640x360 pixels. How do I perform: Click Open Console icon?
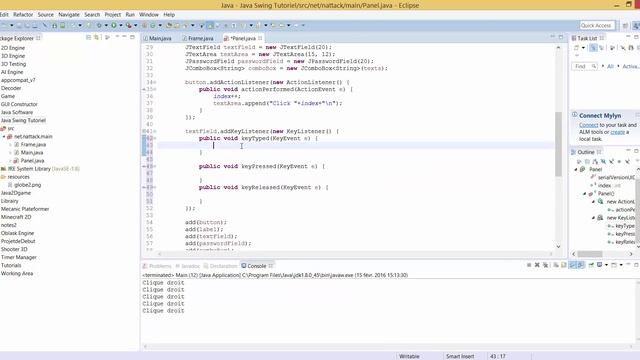coord(613,265)
